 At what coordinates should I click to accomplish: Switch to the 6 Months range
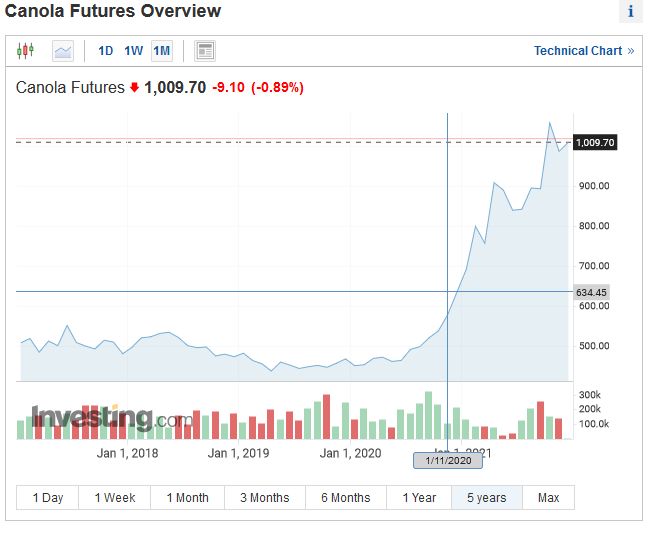(345, 498)
